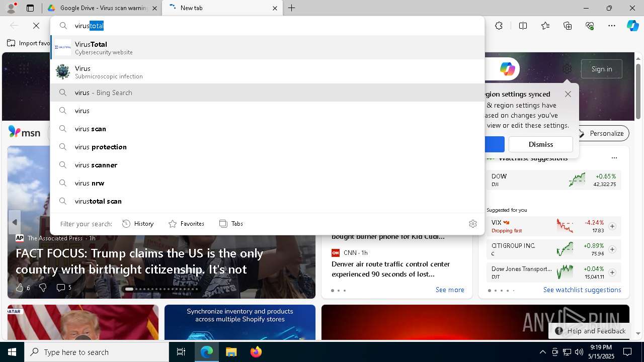Image resolution: width=644 pixels, height=362 pixels.
Task: Filter search by Favorites
Action: click(186, 224)
